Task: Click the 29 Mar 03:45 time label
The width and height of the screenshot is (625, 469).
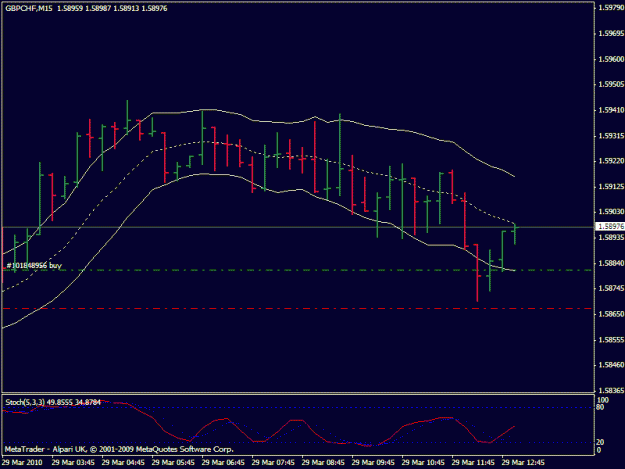Action: point(73,463)
